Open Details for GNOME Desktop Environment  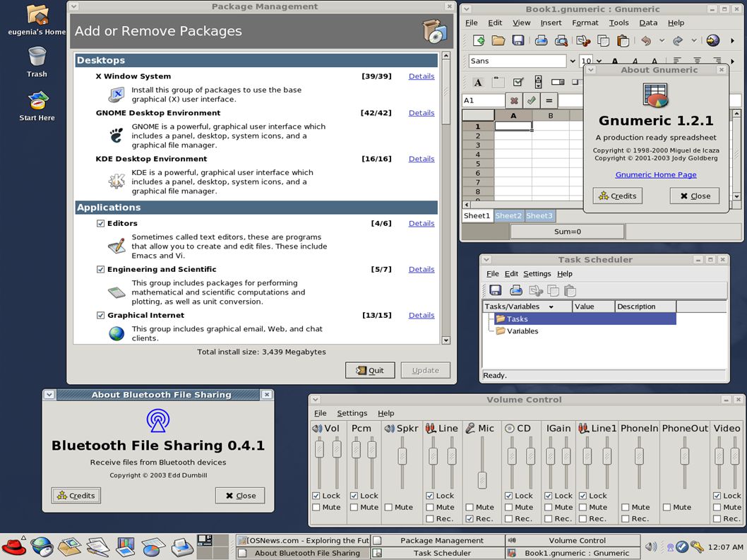click(x=422, y=113)
